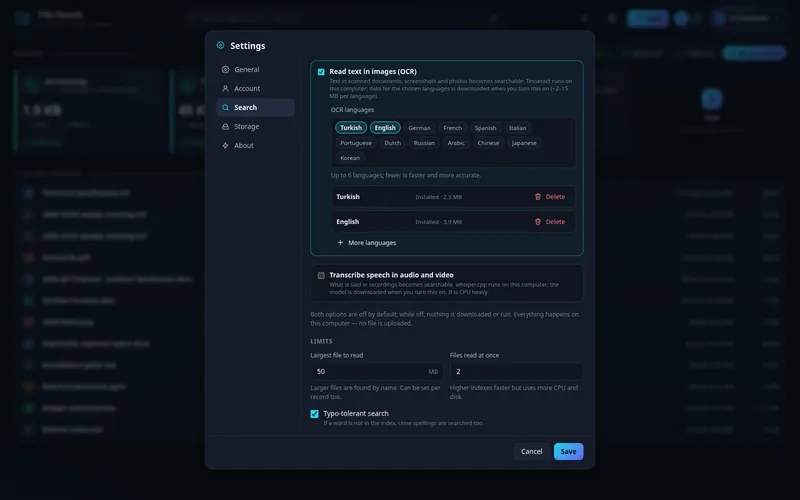
Task: Click the About lightning icon in sidebar
Action: 225,145
